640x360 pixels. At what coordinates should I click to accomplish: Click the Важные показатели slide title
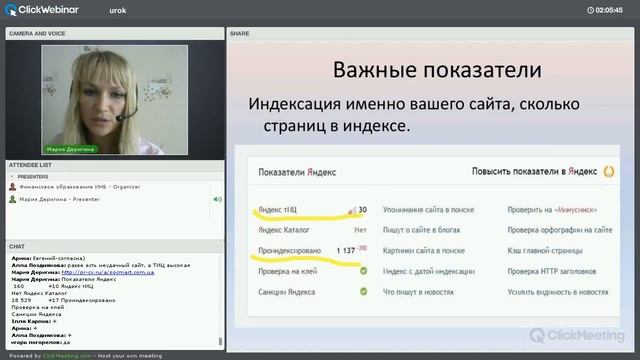pyautogui.click(x=437, y=69)
